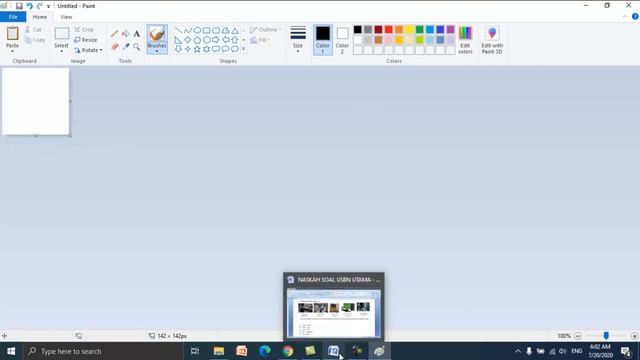Open the Windows Start menu
This screenshot has width=640, height=360.
point(11,351)
